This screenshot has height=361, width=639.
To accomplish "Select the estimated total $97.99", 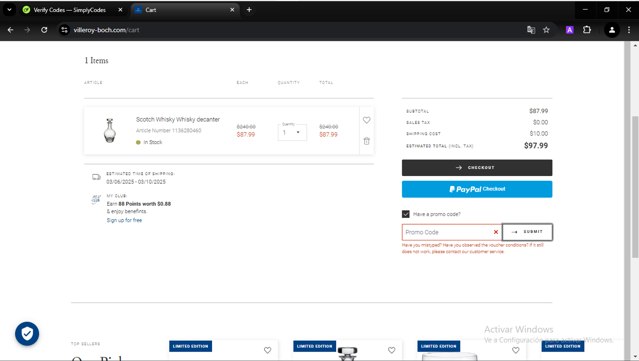I will pos(536,145).
